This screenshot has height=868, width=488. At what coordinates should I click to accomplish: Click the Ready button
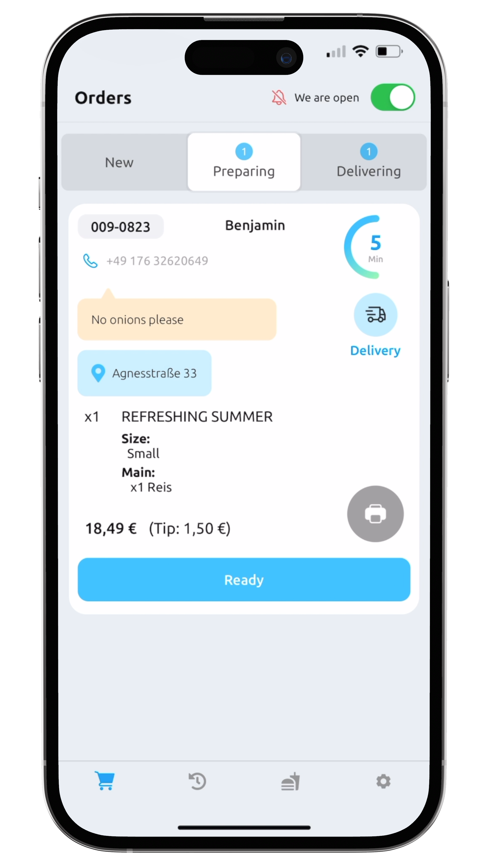[x=244, y=579]
